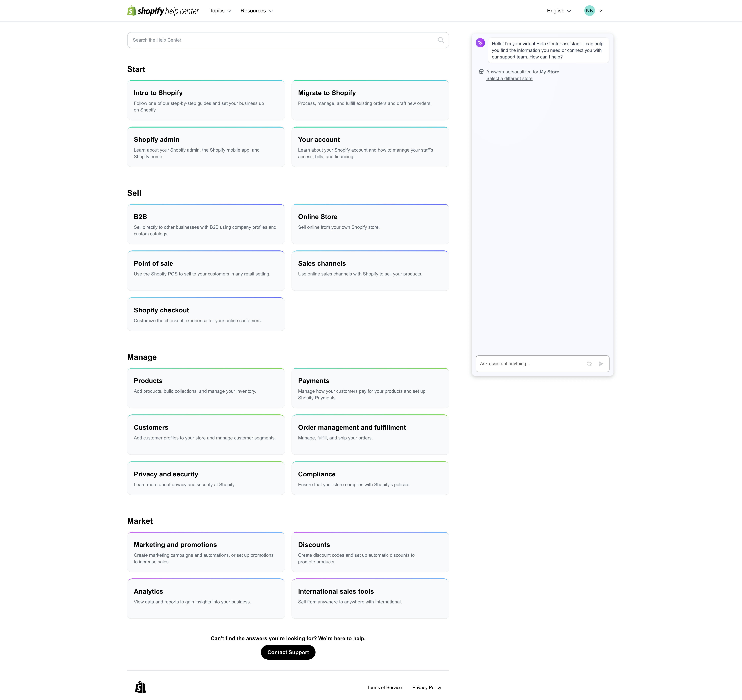
Task: Click the reset conversation icon in chat
Action: (589, 364)
